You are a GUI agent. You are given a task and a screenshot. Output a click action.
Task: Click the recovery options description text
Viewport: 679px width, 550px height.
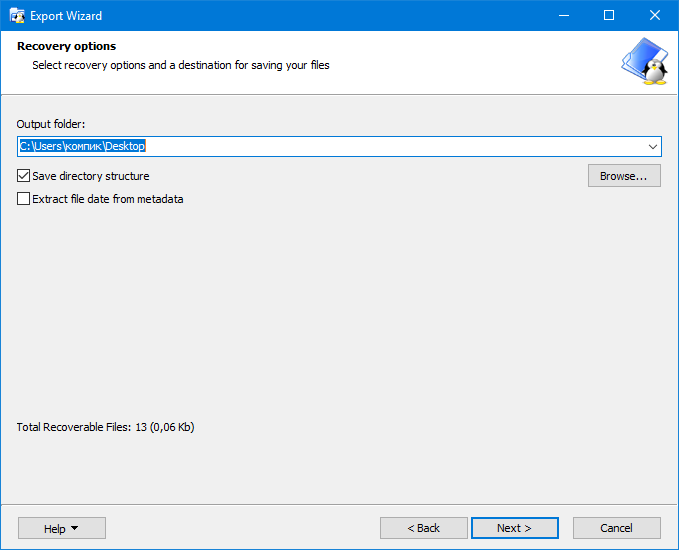180,65
